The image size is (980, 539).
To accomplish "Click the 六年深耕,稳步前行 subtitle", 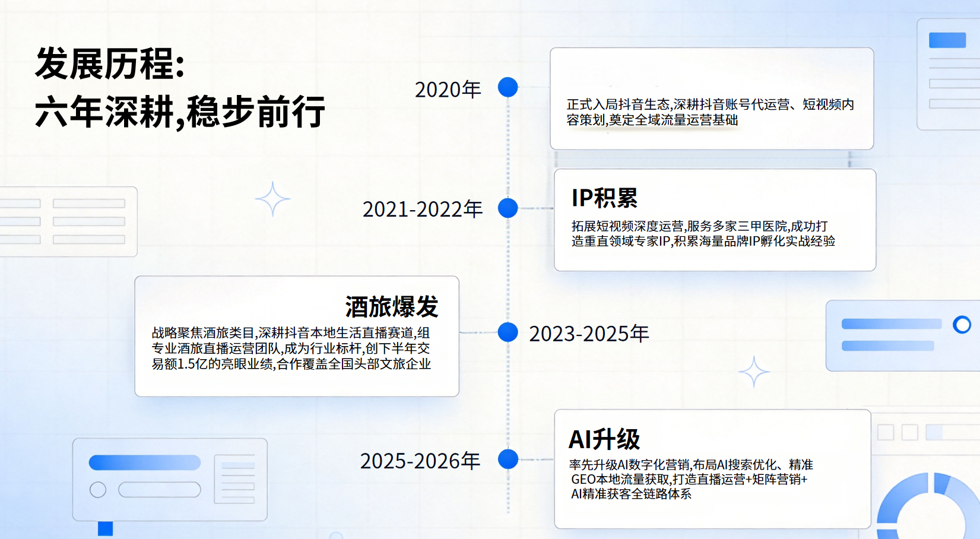I will click(x=180, y=112).
